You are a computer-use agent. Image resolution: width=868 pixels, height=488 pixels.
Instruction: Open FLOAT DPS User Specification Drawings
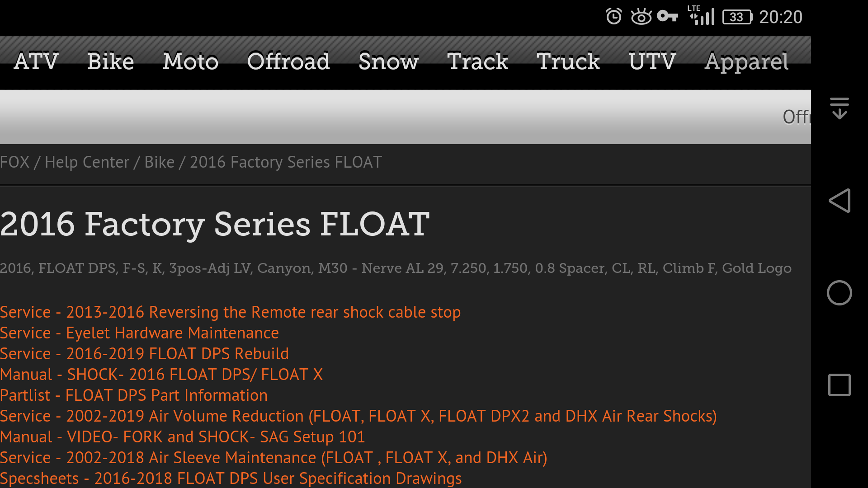[x=231, y=479]
